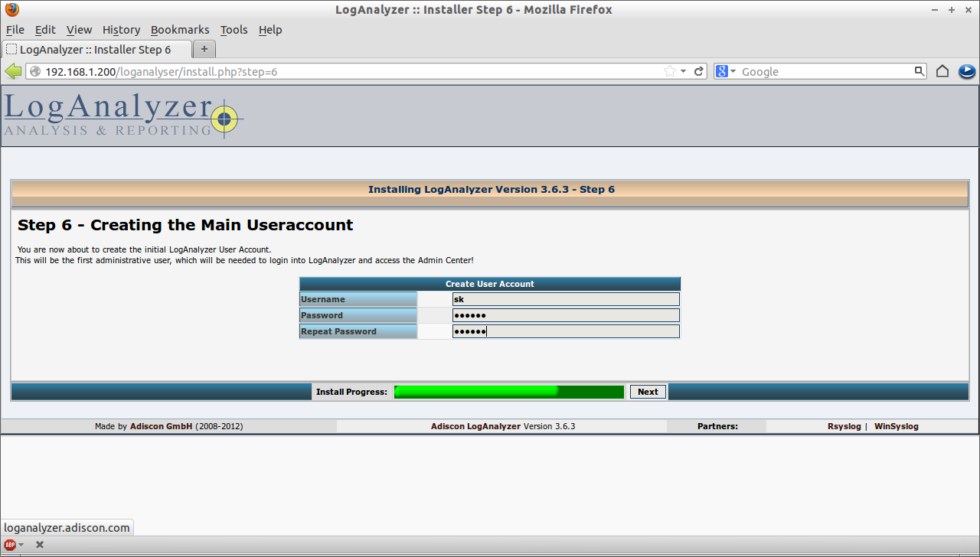980x557 pixels.
Task: Open the View menu
Action: (x=79, y=30)
